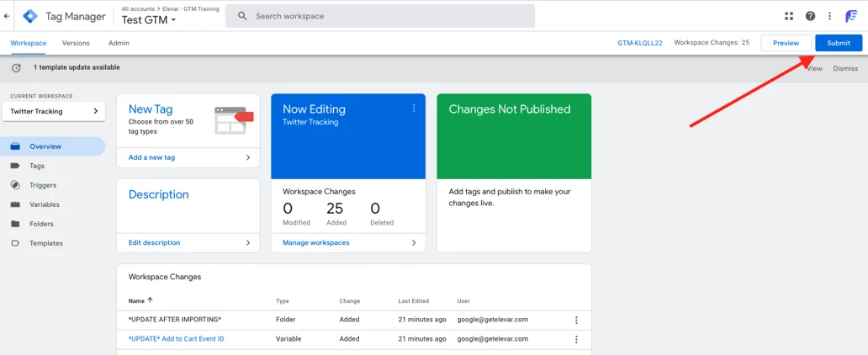The image size is (868, 355).
Task: Click the All accounts breadcrumb
Action: click(138, 9)
